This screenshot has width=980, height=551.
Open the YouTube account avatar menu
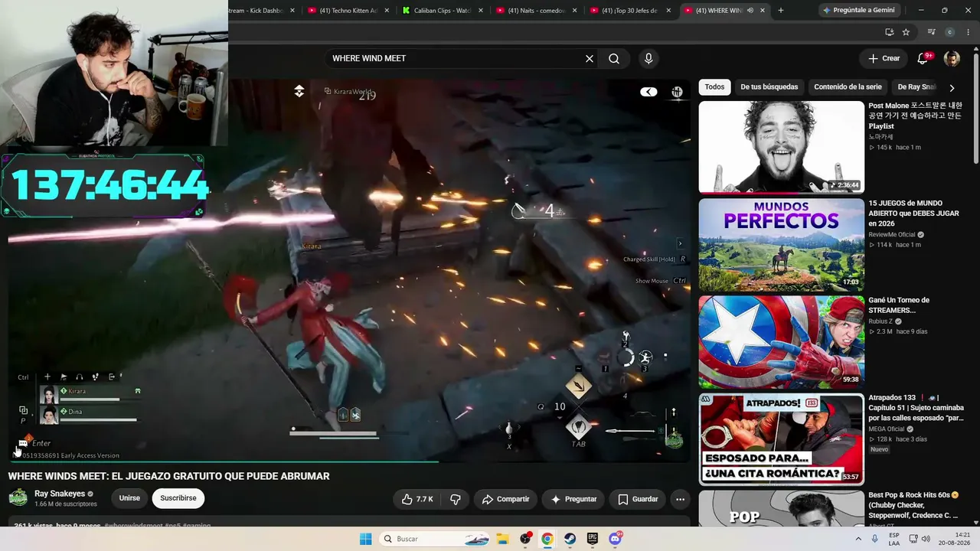[952, 59]
